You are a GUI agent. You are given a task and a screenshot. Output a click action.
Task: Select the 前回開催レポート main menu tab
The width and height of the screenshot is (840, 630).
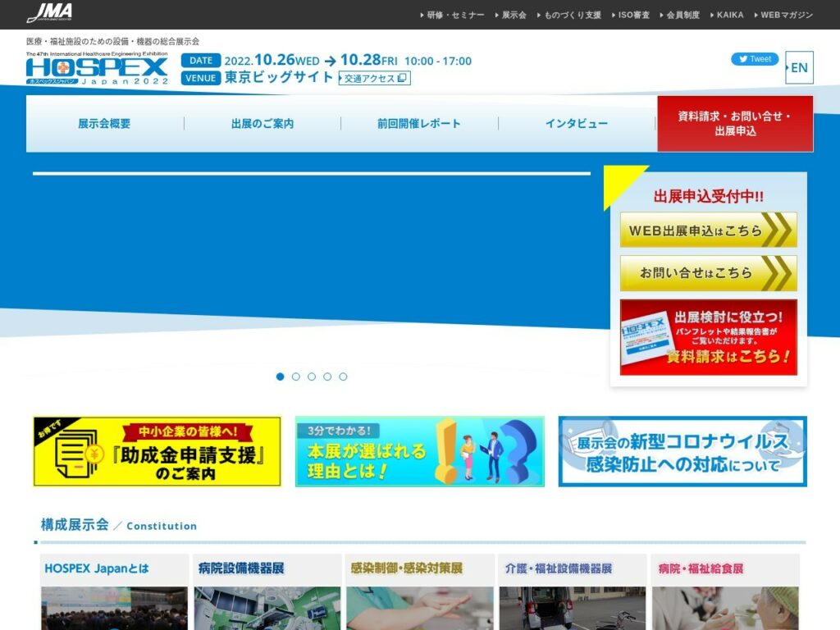tap(419, 124)
